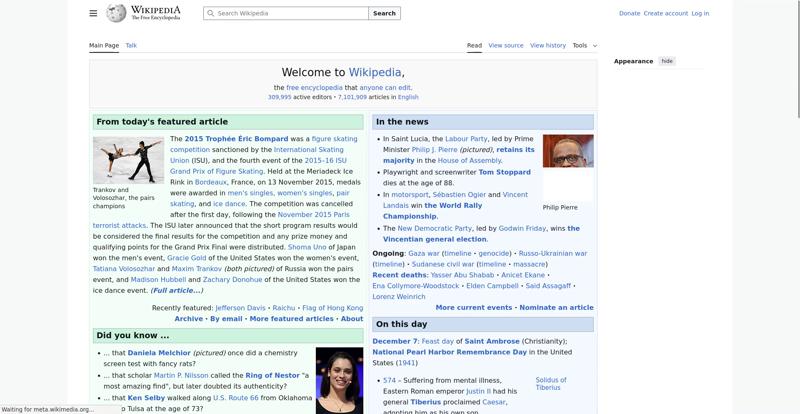This screenshot has width=800, height=414.
Task: Click the search magnifier icon
Action: tap(210, 14)
